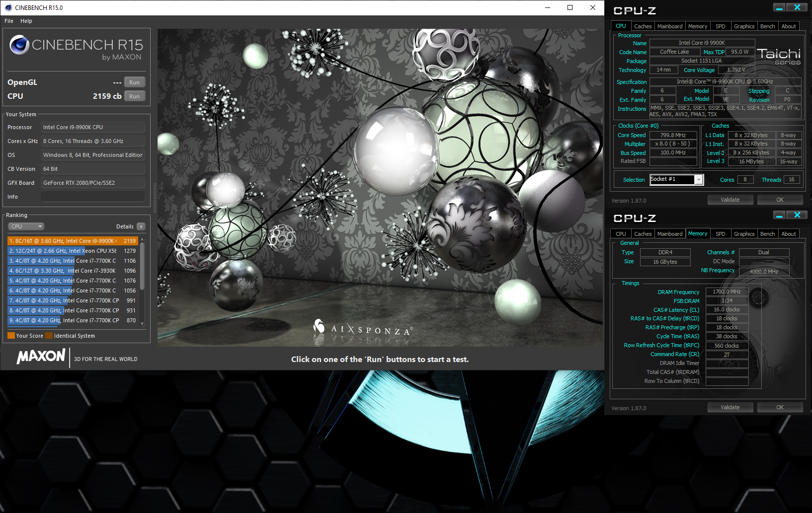
Task: Click the Your Score orange legend swatch
Action: click(x=11, y=336)
